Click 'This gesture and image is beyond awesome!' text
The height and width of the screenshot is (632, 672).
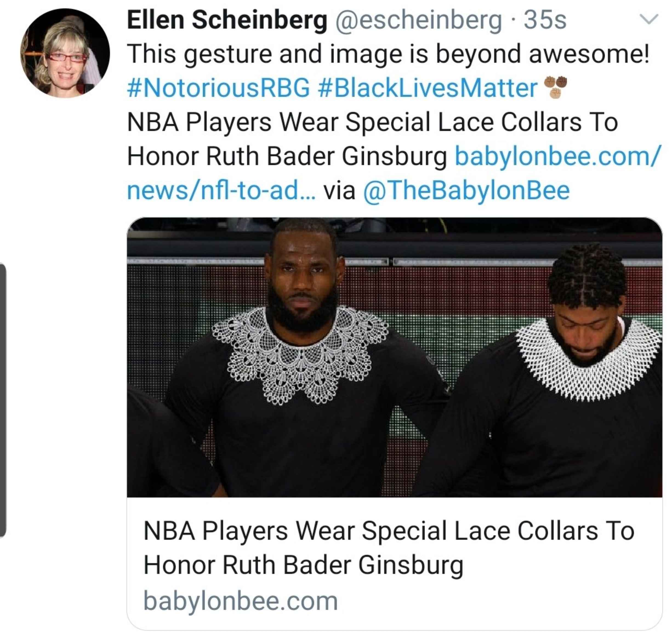(388, 54)
